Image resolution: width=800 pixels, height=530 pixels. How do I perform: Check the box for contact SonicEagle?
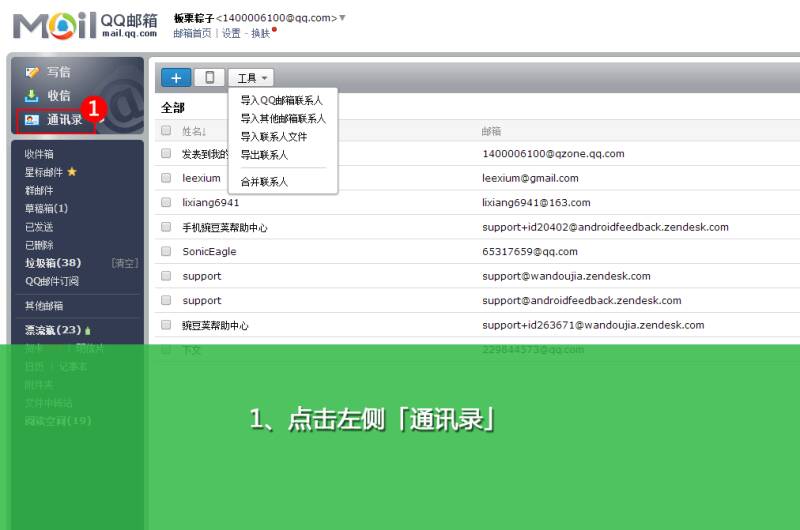[166, 251]
